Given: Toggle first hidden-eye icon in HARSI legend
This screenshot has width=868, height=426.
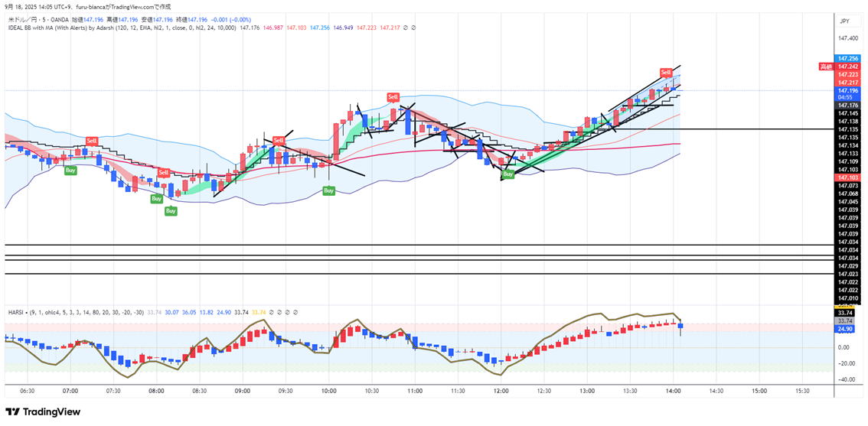Looking at the screenshot, I should click(271, 312).
